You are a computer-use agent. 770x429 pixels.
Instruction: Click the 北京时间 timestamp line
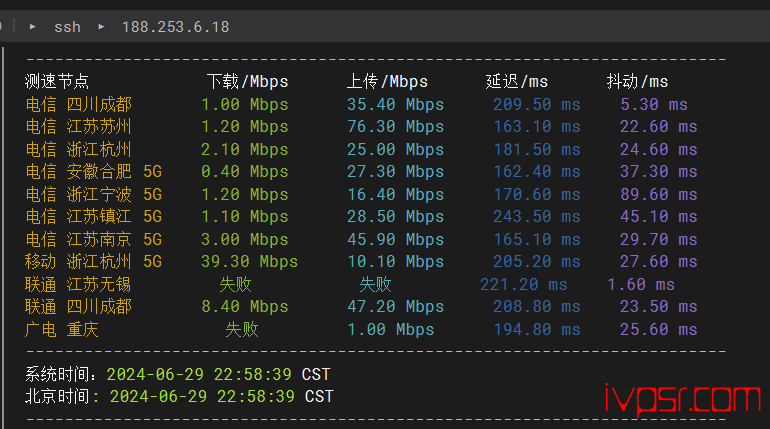pyautogui.click(x=179, y=397)
